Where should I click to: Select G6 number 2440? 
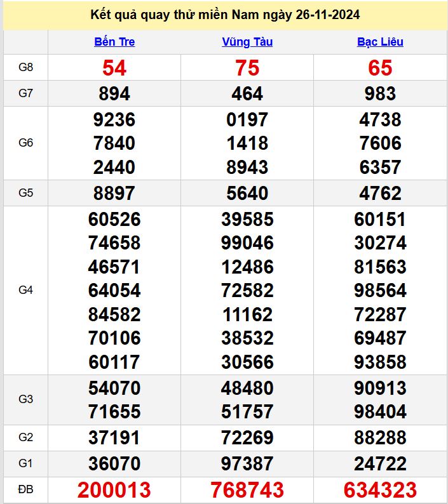click(114, 167)
